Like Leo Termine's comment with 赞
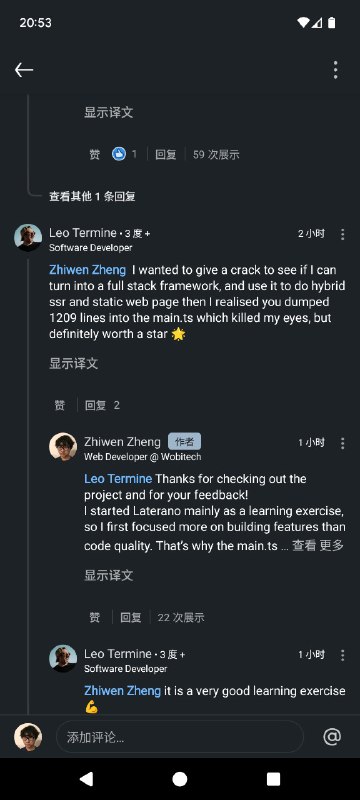 60,405
